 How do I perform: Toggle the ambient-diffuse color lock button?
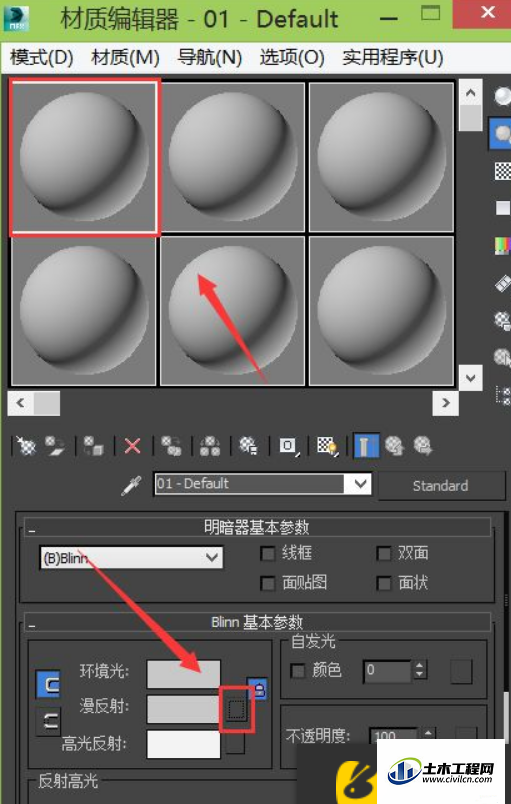(x=48, y=685)
